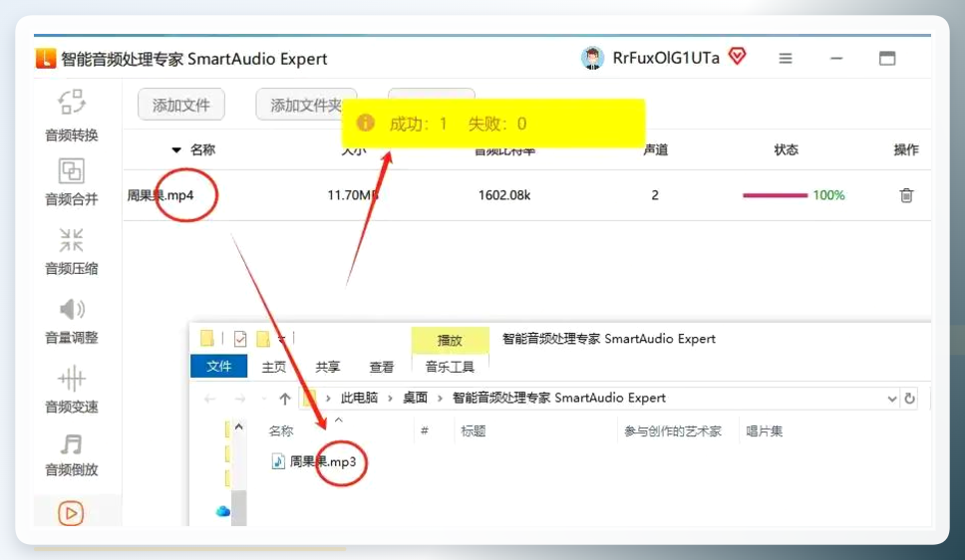965x560 pixels.
Task: Click the user avatar next to RrFuxOlG1UTa
Action: tap(592, 59)
